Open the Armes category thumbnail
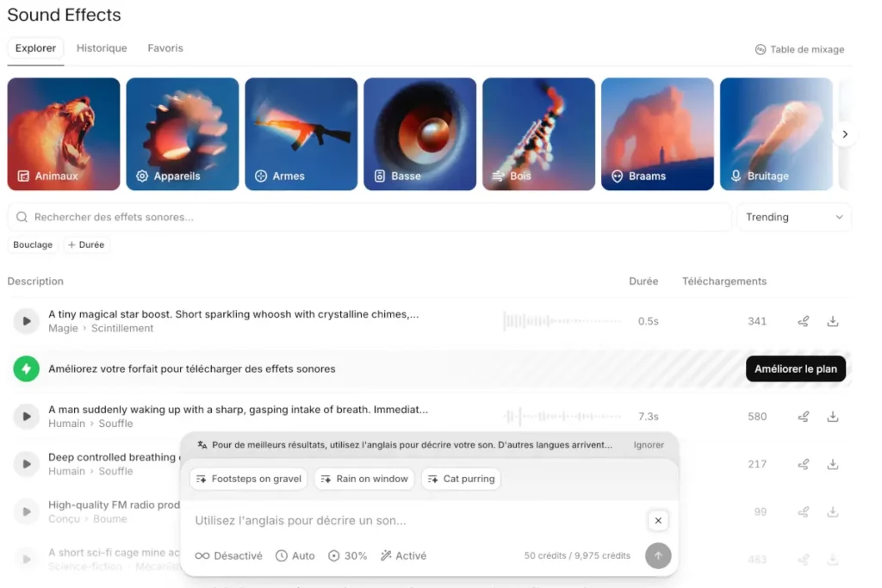This screenshot has height=588, width=882. (x=301, y=133)
